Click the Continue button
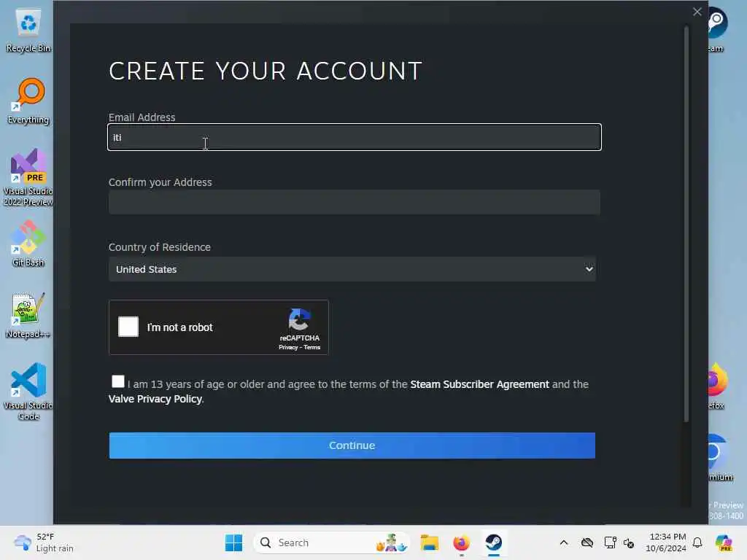The width and height of the screenshot is (747, 560). 352,446
